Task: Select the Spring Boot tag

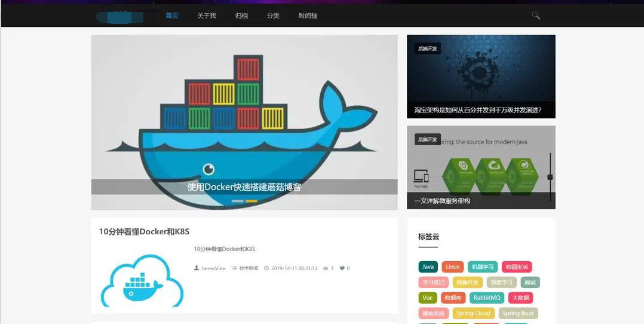Action: [518, 313]
